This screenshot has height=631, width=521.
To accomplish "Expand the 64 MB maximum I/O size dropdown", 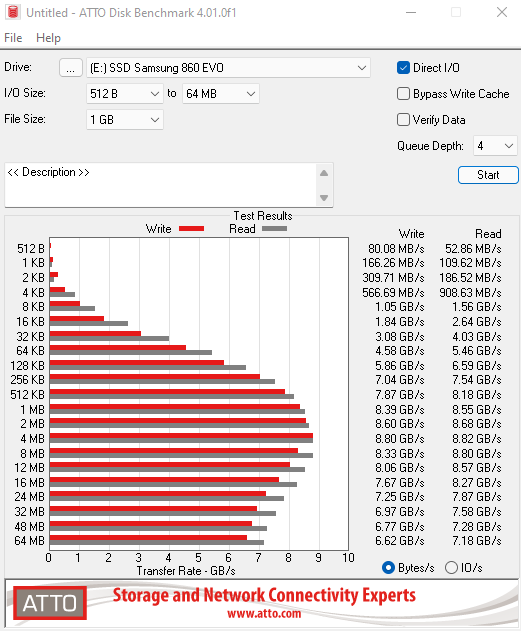I will pyautogui.click(x=221, y=94).
